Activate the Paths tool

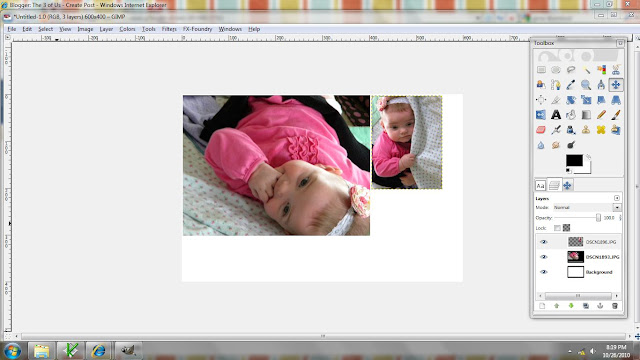pyautogui.click(x=556, y=85)
